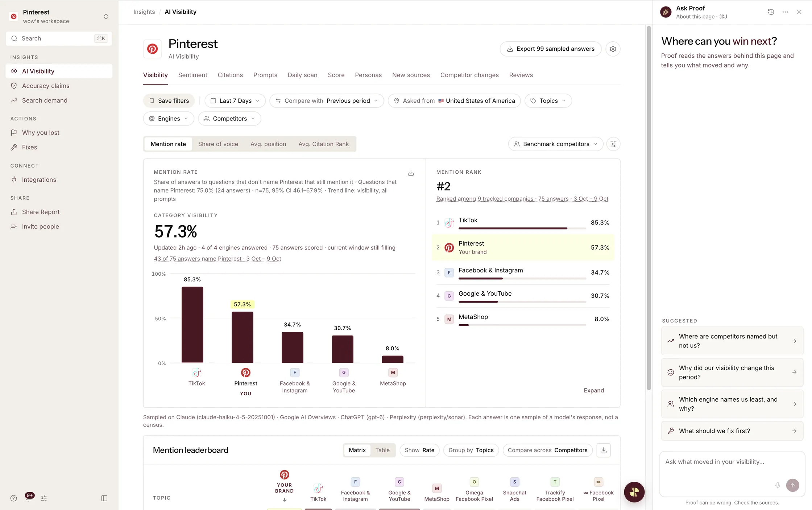Open the Topics filter dropdown
The width and height of the screenshot is (812, 510).
[548, 101]
